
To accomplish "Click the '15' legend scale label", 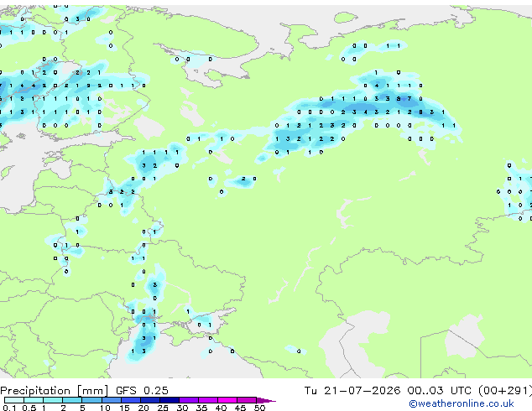I will [124, 408].
